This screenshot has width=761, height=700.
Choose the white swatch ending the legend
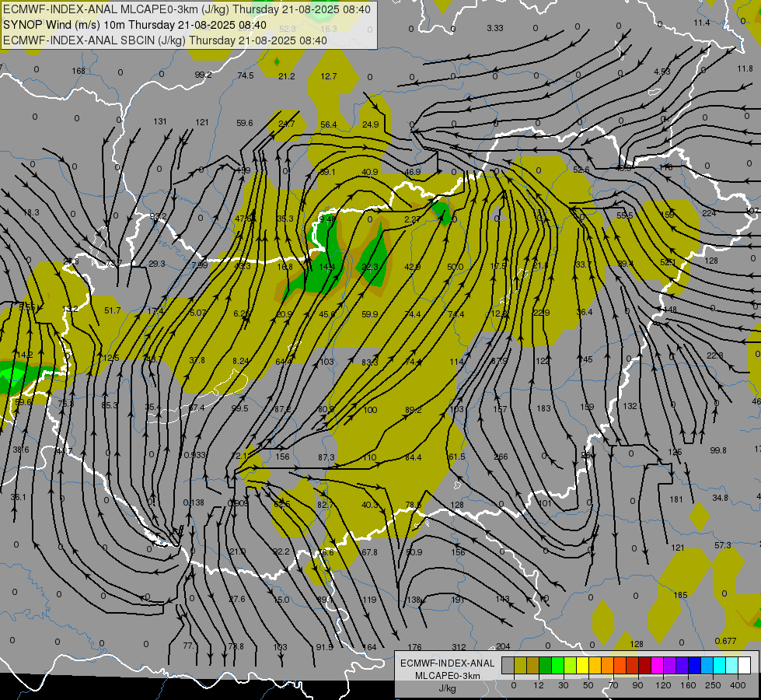pos(744,665)
